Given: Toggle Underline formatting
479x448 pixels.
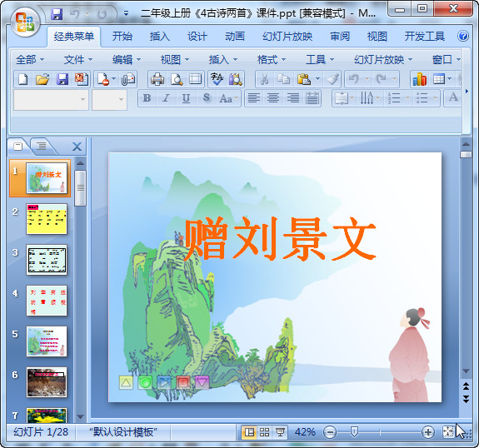Looking at the screenshot, I should pos(186,98).
